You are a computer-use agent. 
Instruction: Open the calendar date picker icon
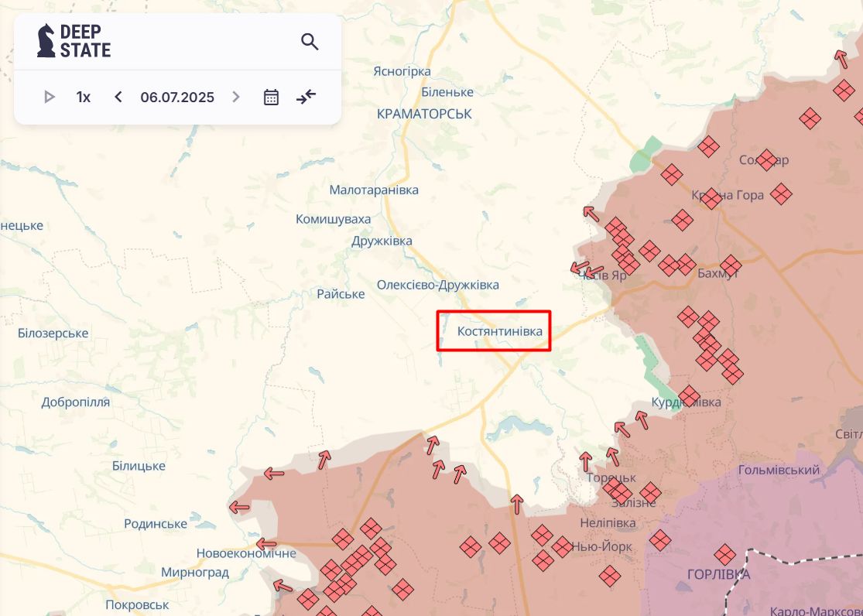[271, 97]
